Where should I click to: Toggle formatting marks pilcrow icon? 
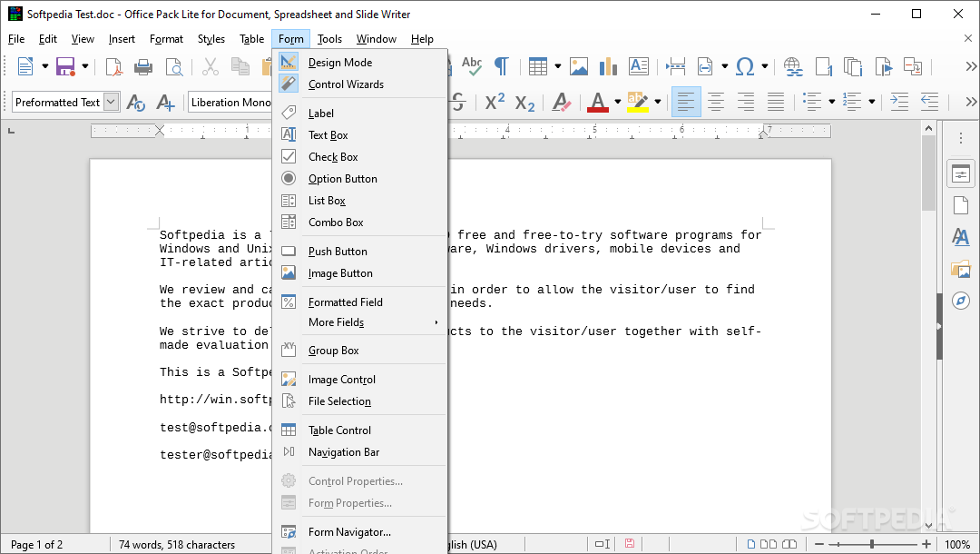coord(501,65)
